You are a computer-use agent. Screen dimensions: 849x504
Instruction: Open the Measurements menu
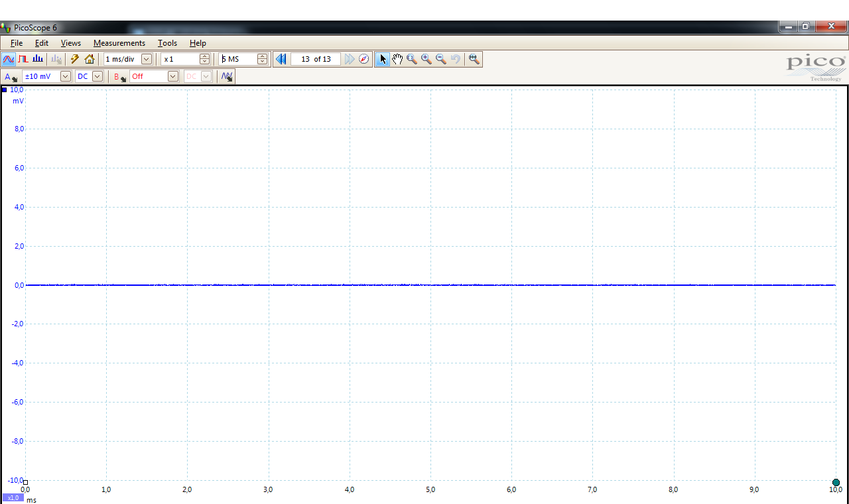119,43
